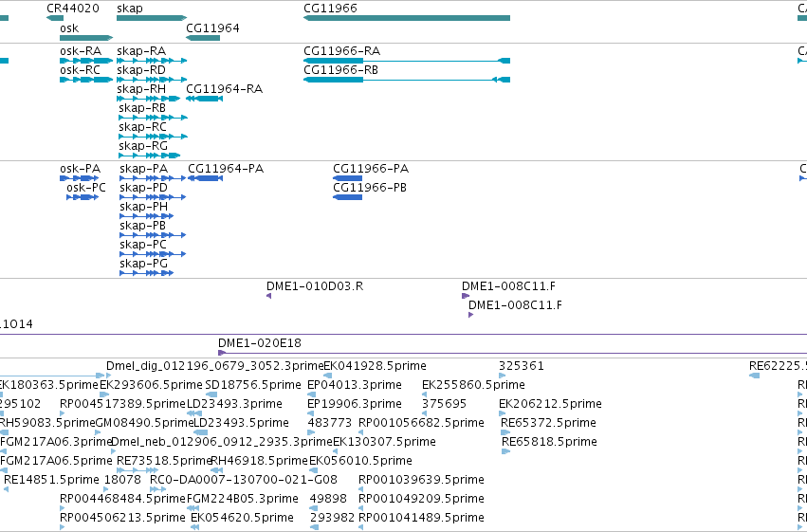
Task: Select the CG11964-RA transcript glyph
Action: coord(204,99)
